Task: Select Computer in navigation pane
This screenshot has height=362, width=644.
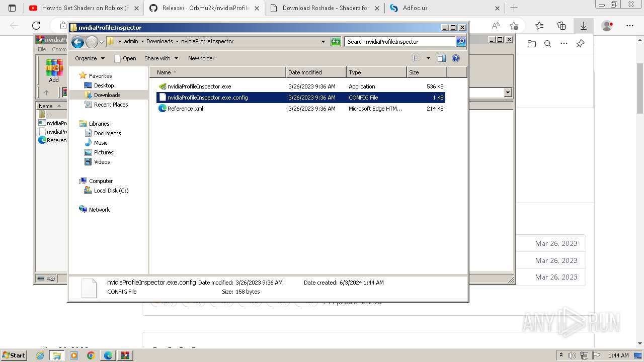Action: pyautogui.click(x=101, y=181)
